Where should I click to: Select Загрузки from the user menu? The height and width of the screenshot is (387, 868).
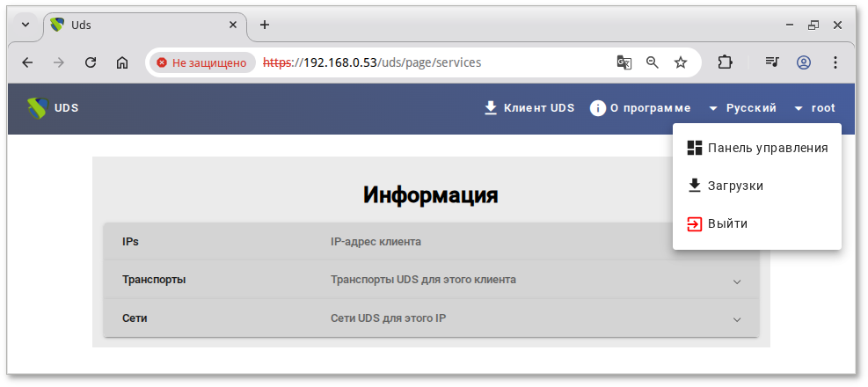pyautogui.click(x=756, y=186)
